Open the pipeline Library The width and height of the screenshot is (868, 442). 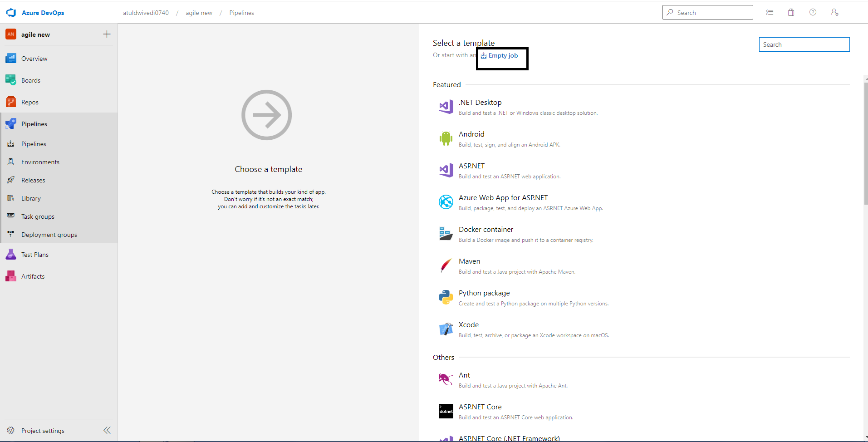click(59, 198)
